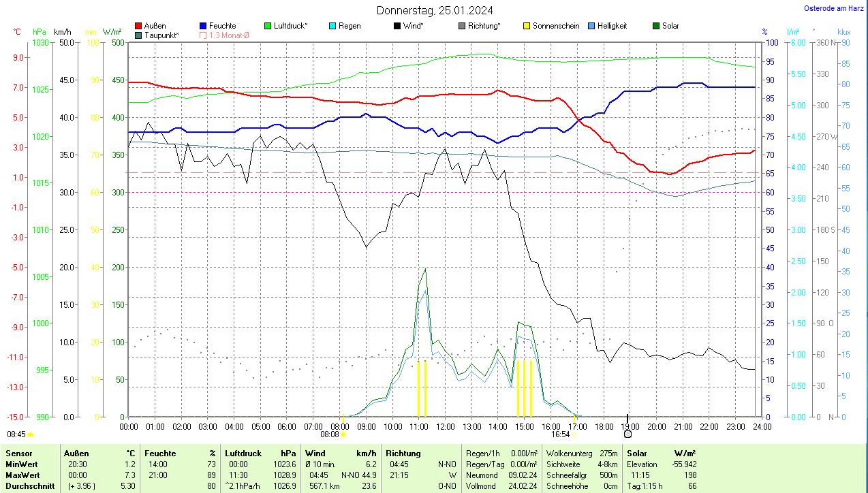
Task: Click the red Außen legend square
Action: coord(139,26)
